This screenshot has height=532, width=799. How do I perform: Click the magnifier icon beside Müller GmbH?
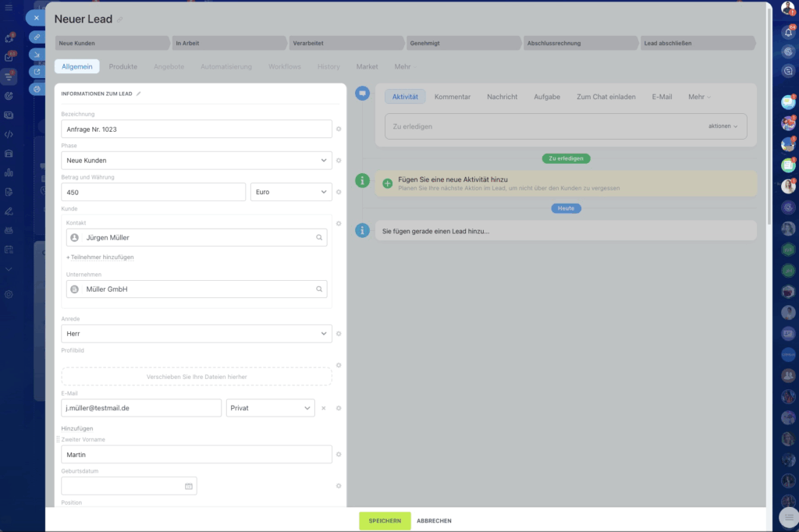pyautogui.click(x=318, y=289)
